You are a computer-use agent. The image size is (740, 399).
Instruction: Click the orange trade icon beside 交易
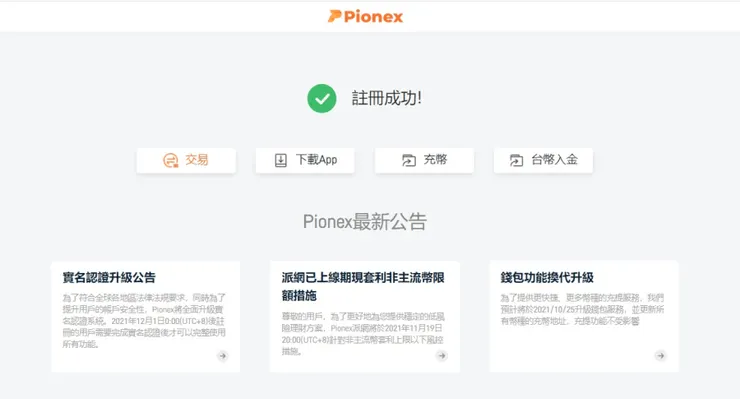pyautogui.click(x=170, y=161)
